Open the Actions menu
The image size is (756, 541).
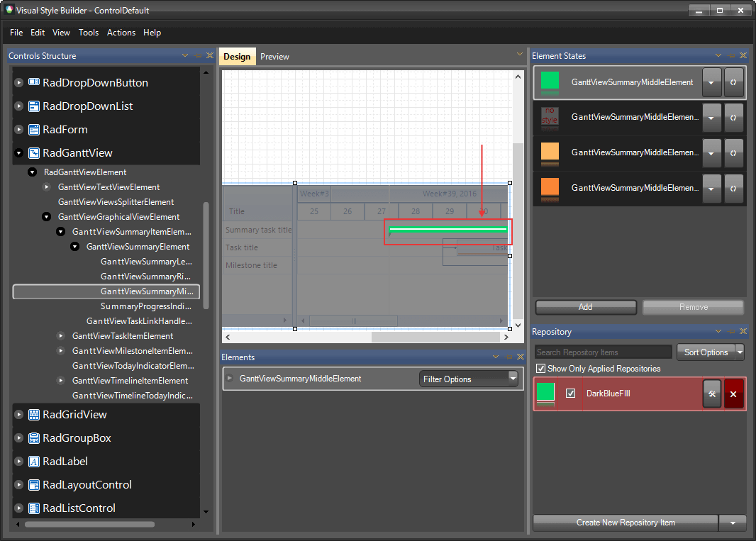(121, 33)
